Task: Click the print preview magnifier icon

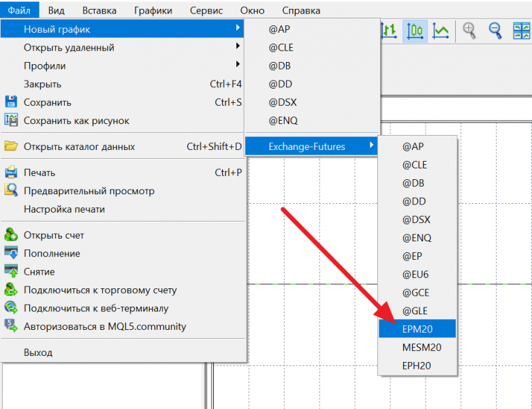Action: coord(11,190)
